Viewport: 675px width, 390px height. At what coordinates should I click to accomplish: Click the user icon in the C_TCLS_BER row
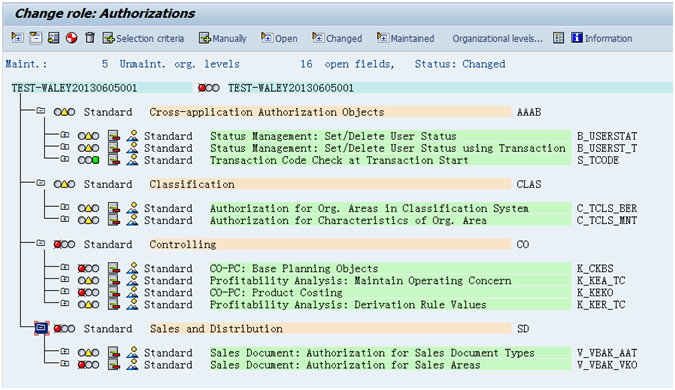point(133,208)
